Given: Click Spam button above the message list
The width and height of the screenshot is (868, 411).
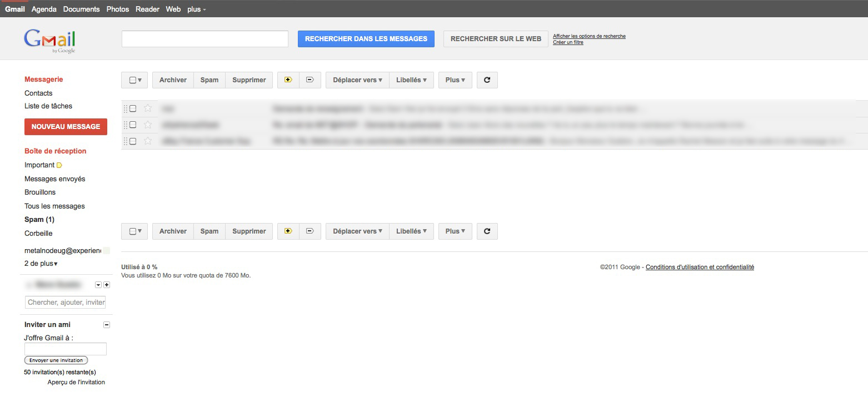Looking at the screenshot, I should point(209,80).
